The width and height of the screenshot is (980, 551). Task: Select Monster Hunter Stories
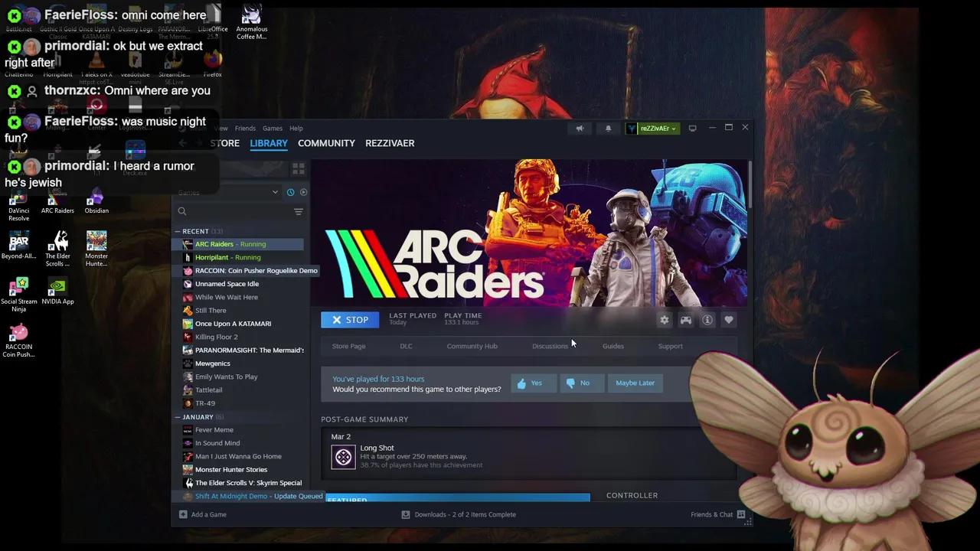(238, 470)
